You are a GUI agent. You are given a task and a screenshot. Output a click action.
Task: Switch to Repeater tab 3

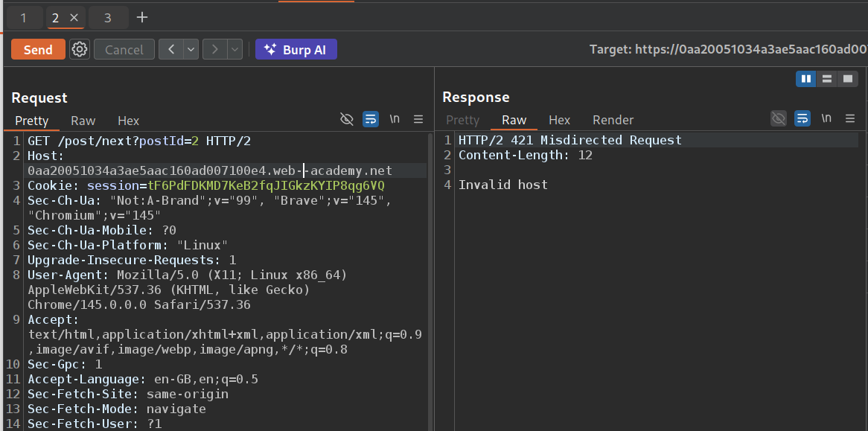(107, 17)
